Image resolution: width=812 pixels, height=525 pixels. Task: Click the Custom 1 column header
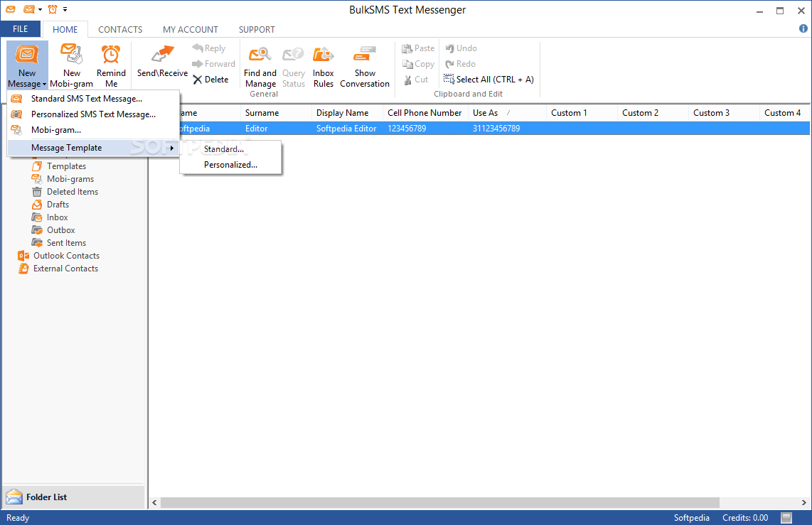(582, 113)
